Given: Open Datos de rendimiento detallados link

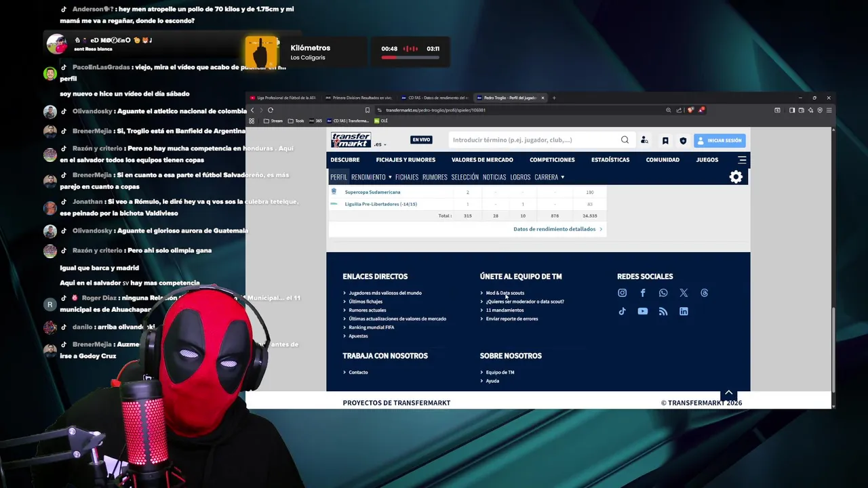Looking at the screenshot, I should coord(557,229).
